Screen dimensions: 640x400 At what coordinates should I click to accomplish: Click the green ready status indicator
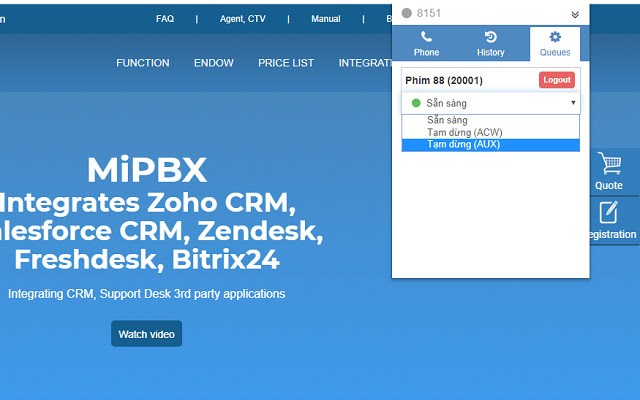click(x=416, y=103)
